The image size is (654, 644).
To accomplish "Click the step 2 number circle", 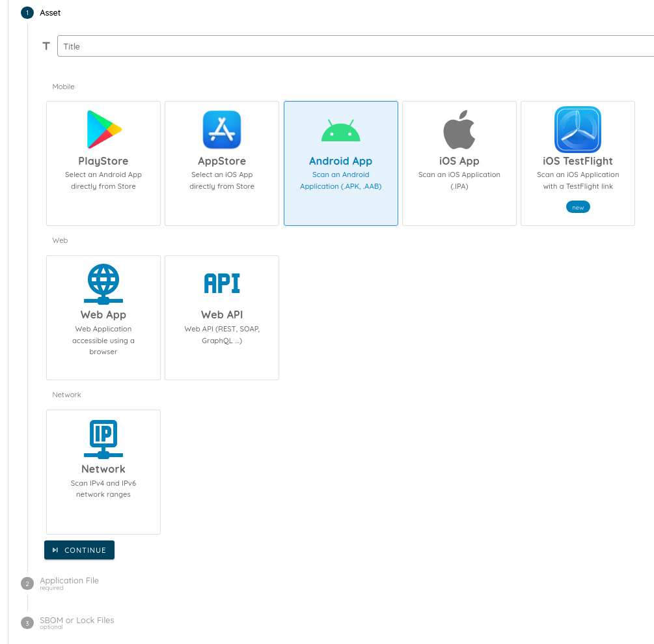I will tap(27, 583).
